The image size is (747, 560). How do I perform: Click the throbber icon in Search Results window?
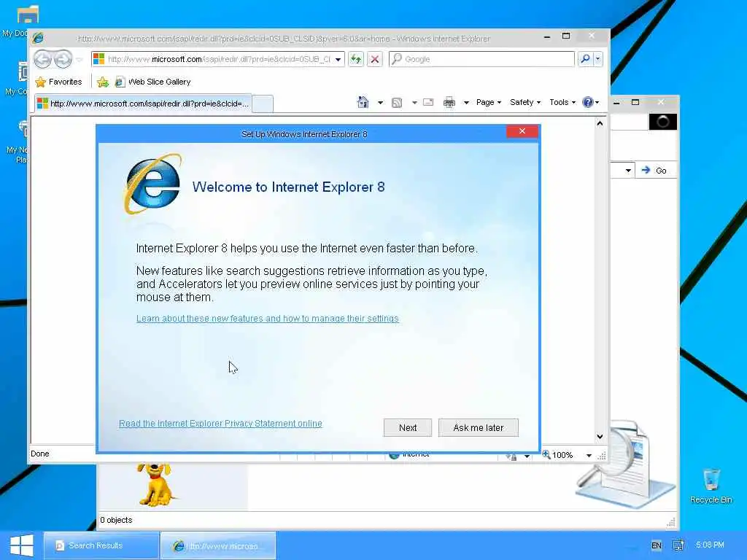point(662,122)
